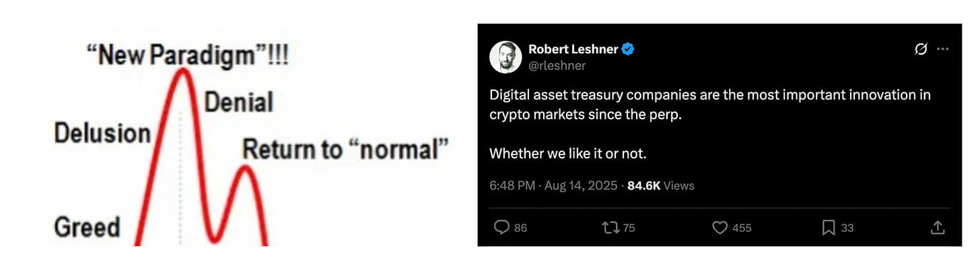This screenshot has width=980, height=267.
Task: Click the retweet arrows icon
Action: pos(610,228)
